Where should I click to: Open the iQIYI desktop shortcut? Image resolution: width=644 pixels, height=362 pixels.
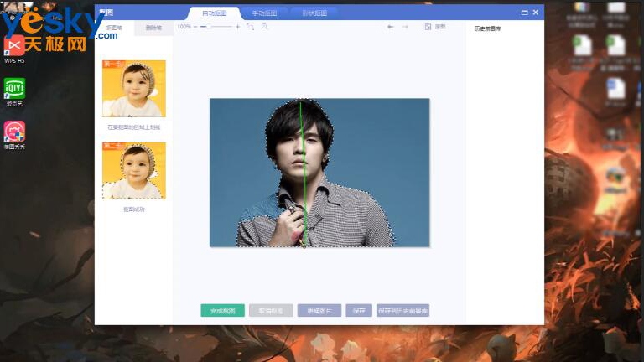pos(14,92)
